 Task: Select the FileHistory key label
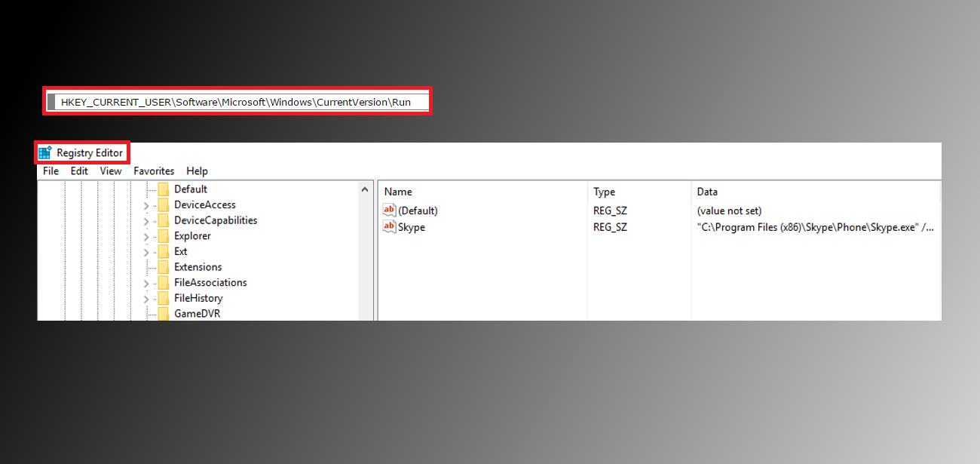[x=198, y=298]
